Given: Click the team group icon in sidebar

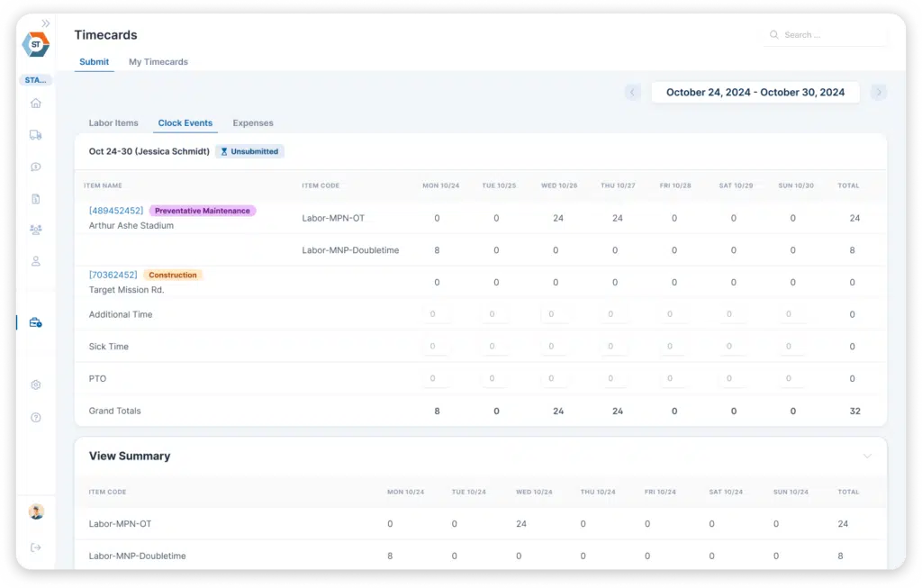Looking at the screenshot, I should point(36,230).
